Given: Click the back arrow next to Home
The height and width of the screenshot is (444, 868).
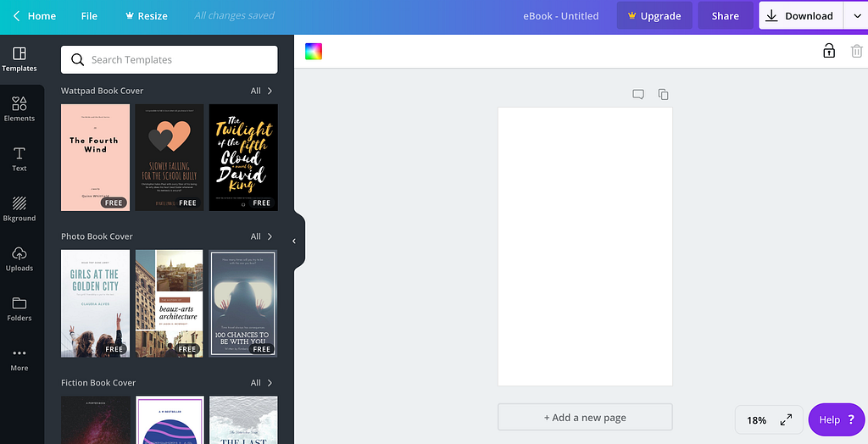Looking at the screenshot, I should pyautogui.click(x=17, y=16).
